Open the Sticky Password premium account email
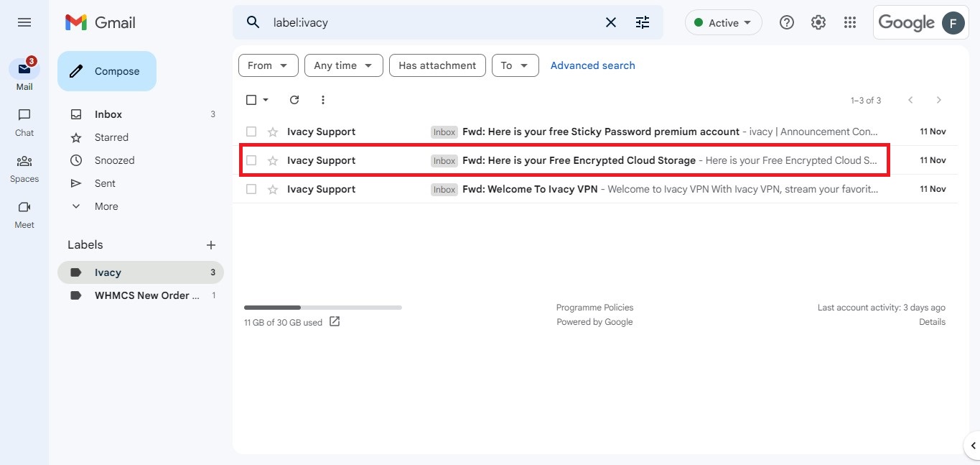Image resolution: width=980 pixels, height=465 pixels. point(595,132)
